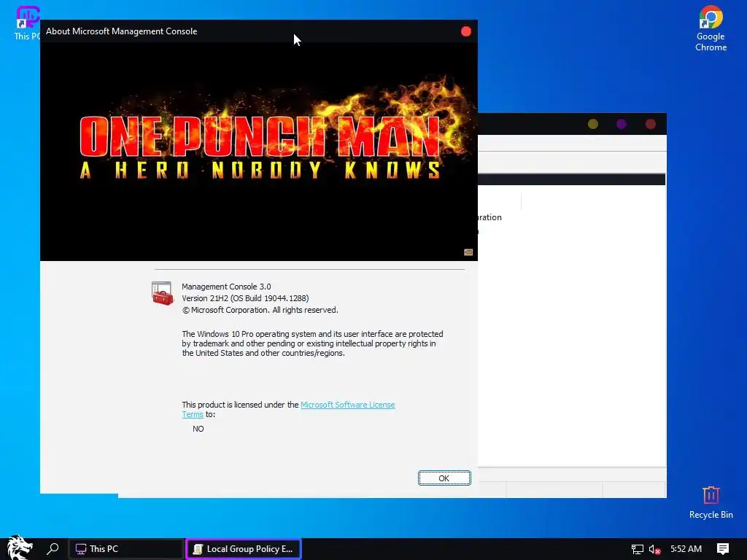The width and height of the screenshot is (747, 560).
Task: Open the clock showing 5:52 AM
Action: tap(686, 548)
